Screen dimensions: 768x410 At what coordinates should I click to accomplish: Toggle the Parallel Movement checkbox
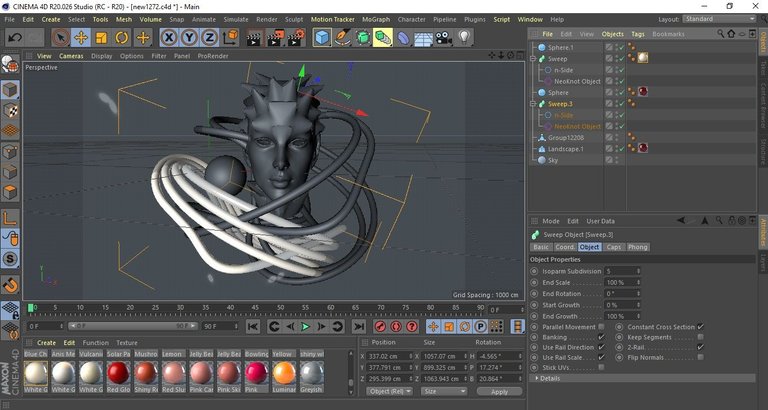601,327
